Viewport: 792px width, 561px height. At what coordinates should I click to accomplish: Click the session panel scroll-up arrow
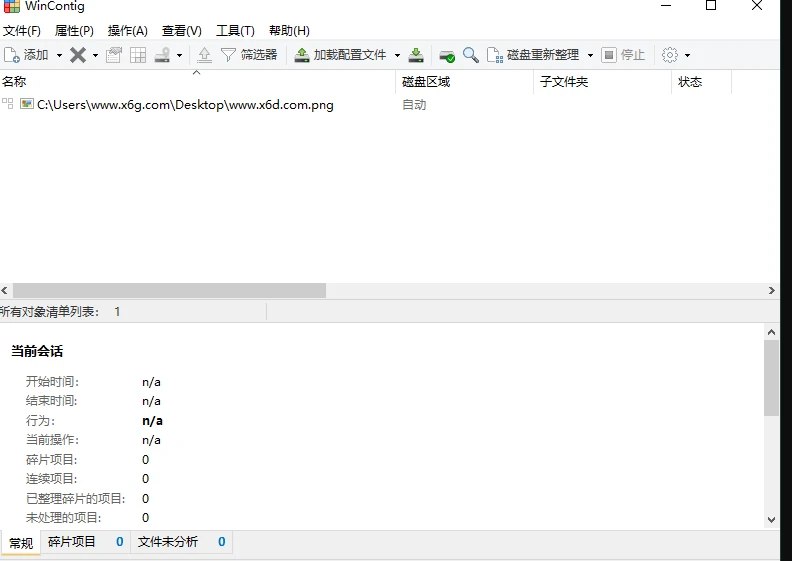pos(771,332)
